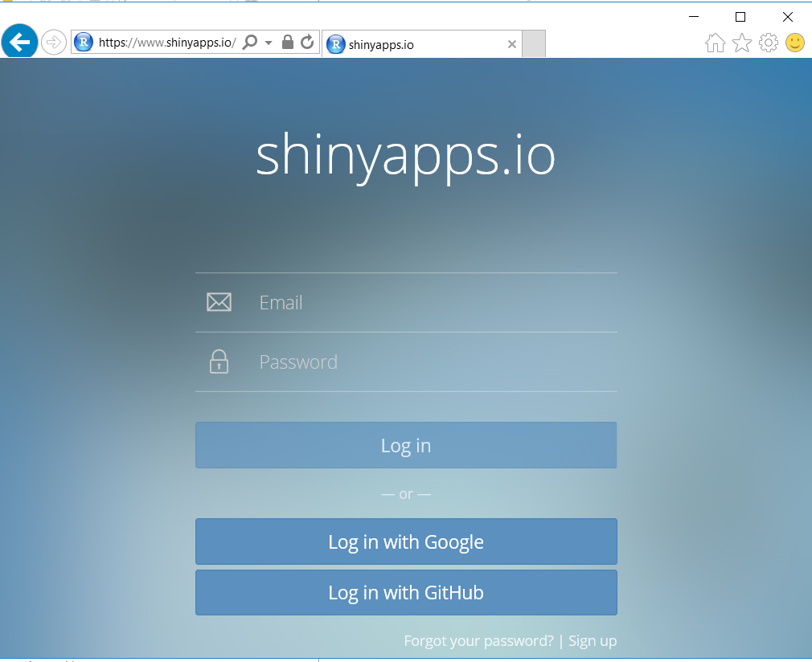
Task: Minimize the browser window
Action: coord(694,17)
